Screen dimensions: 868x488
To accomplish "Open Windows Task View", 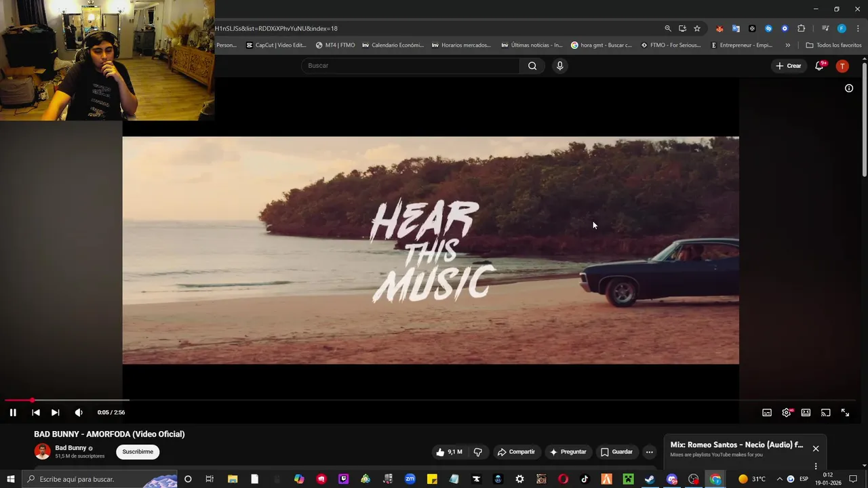I will [210, 479].
